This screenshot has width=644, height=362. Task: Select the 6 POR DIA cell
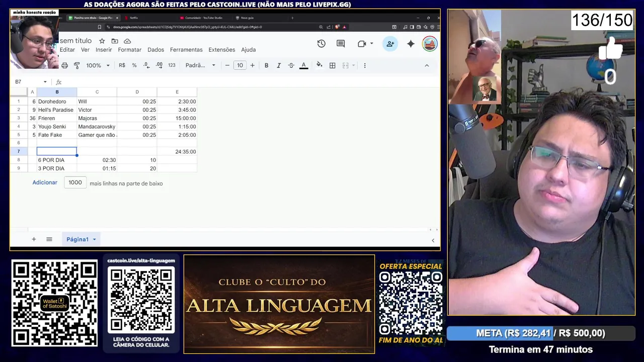coord(57,160)
